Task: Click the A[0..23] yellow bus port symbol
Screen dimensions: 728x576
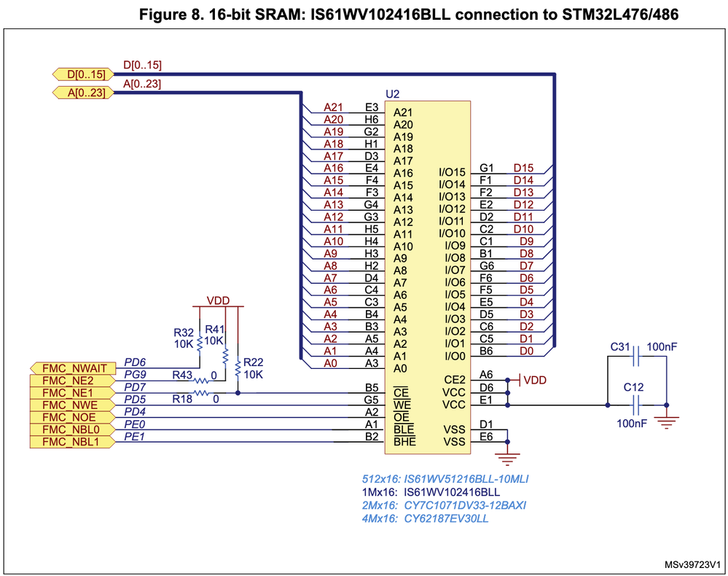Action: (x=83, y=93)
